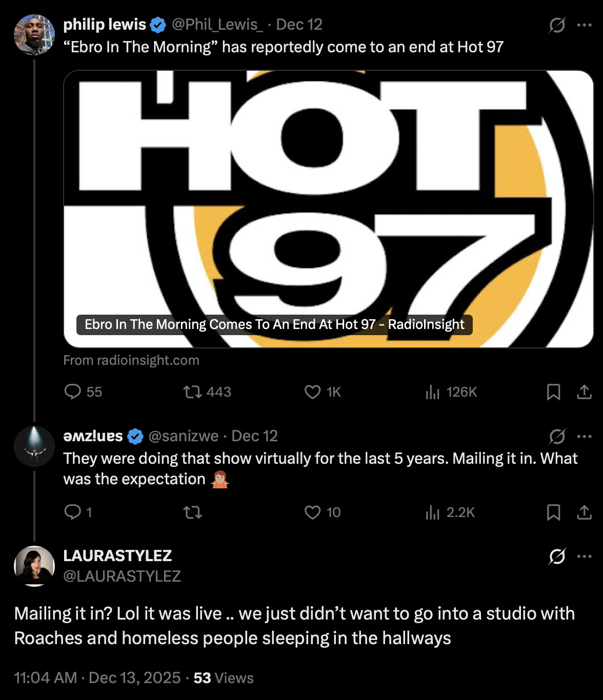Open the reply icon on philip lewis's tweet
The height and width of the screenshot is (700, 603).
click(x=73, y=392)
